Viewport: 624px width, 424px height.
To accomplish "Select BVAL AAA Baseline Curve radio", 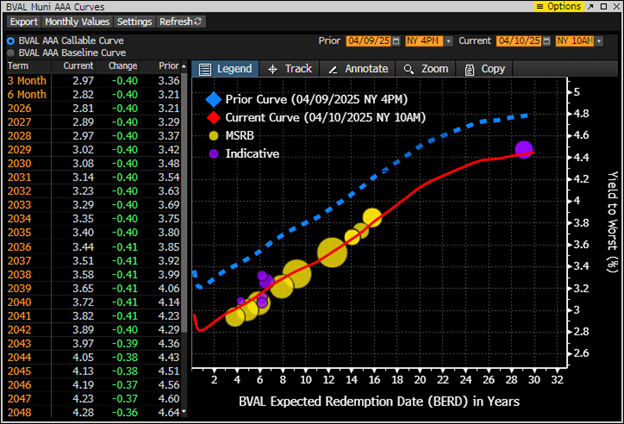I will tap(11, 53).
